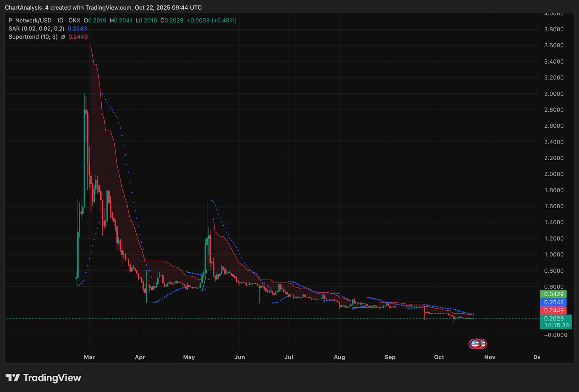Select the SAR (0.02, 0.02, 0.2) indicator legend

tap(37, 29)
